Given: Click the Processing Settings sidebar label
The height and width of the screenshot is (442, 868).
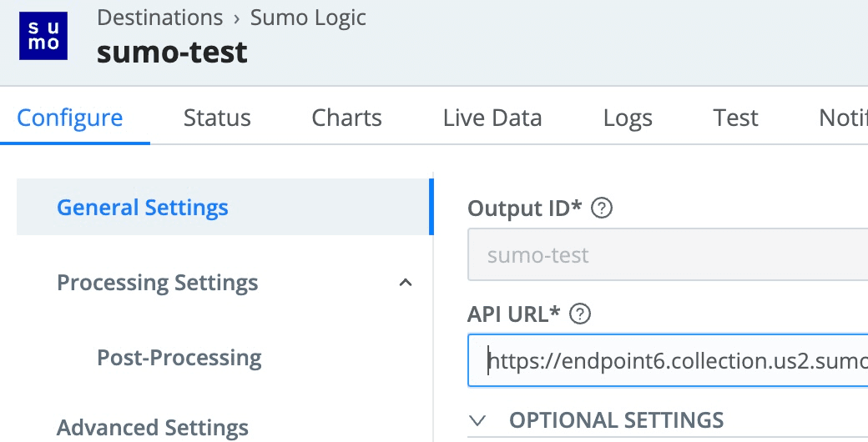Looking at the screenshot, I should [157, 283].
